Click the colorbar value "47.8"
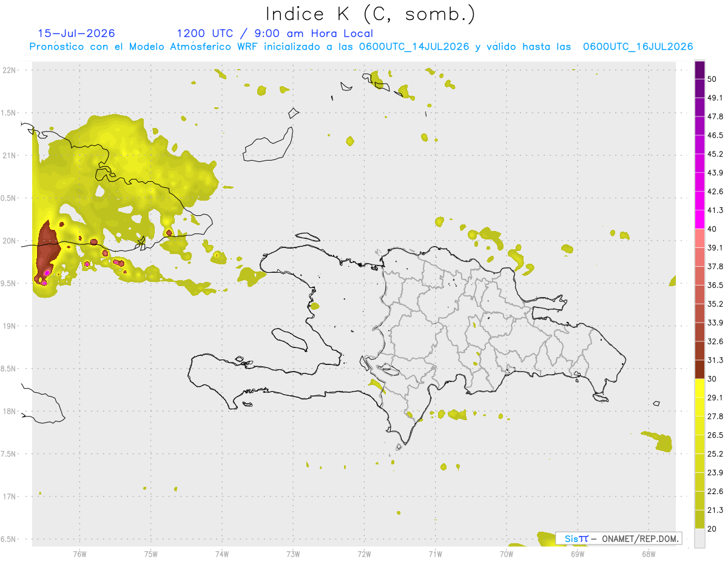This screenshot has width=728, height=562. (x=715, y=116)
